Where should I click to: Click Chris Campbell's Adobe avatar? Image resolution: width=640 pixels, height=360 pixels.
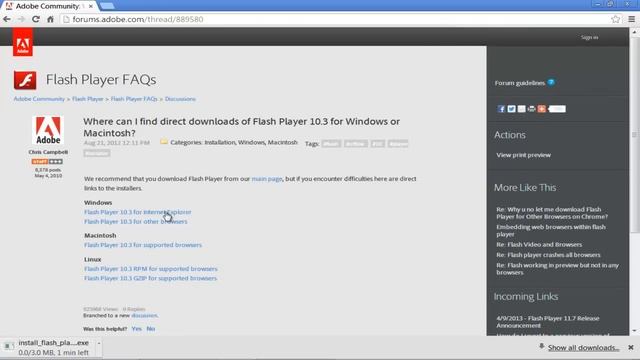point(48,130)
